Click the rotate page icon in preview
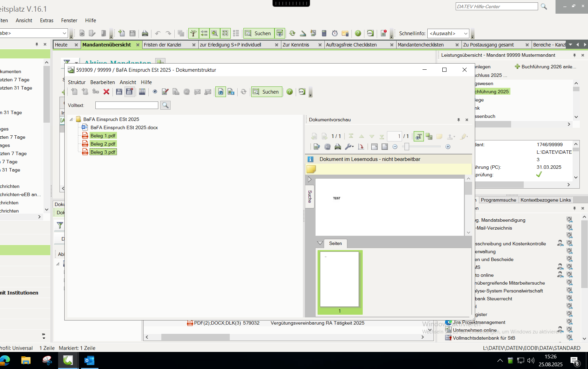 tap(361, 147)
